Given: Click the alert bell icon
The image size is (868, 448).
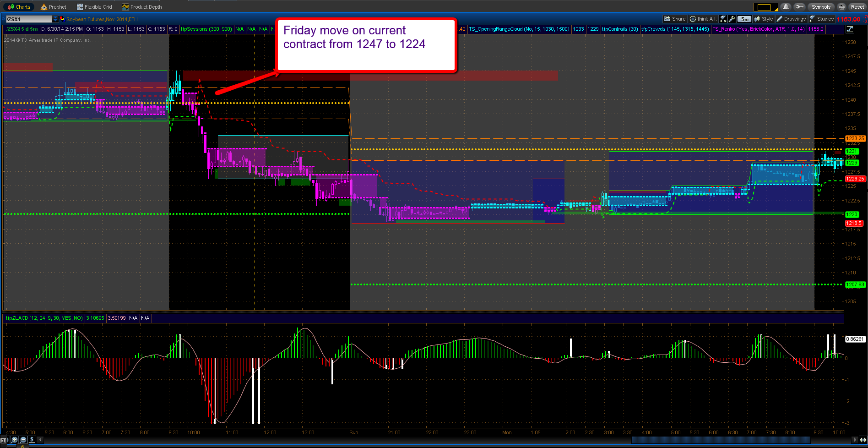Looking at the screenshot, I should [x=786, y=7].
